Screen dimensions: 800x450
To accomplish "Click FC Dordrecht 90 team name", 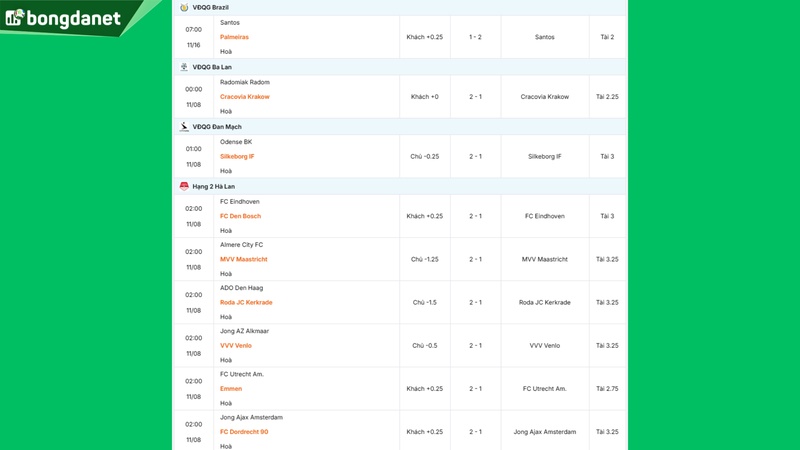I will (x=244, y=432).
